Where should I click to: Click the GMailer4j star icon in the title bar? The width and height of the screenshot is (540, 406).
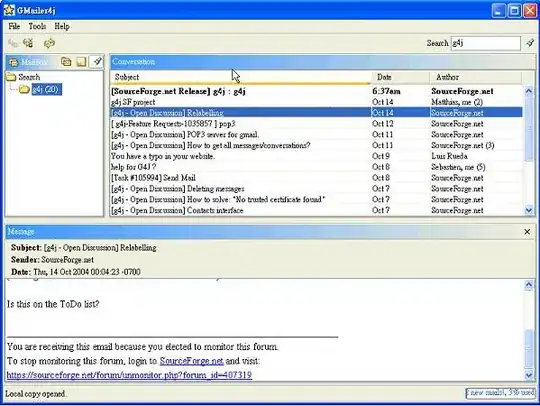click(x=9, y=10)
